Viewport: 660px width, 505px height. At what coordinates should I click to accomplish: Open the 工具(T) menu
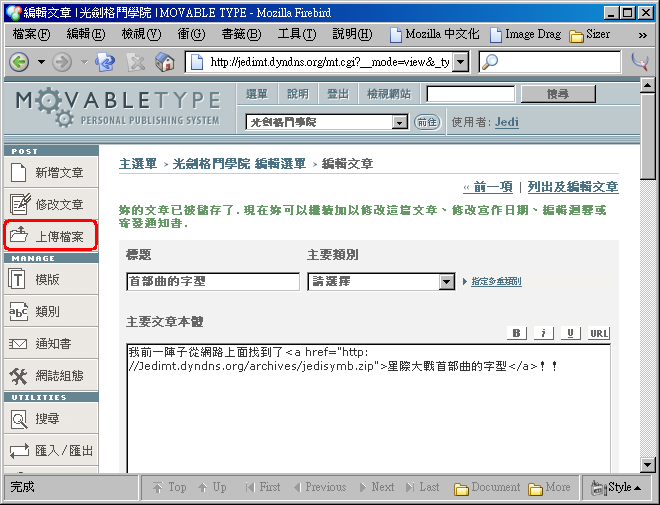pyautogui.click(x=297, y=34)
